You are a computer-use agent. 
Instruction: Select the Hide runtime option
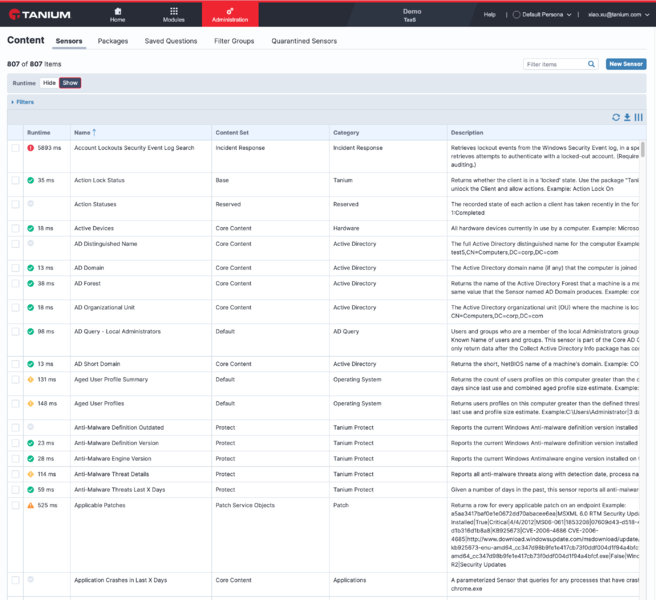click(x=49, y=83)
